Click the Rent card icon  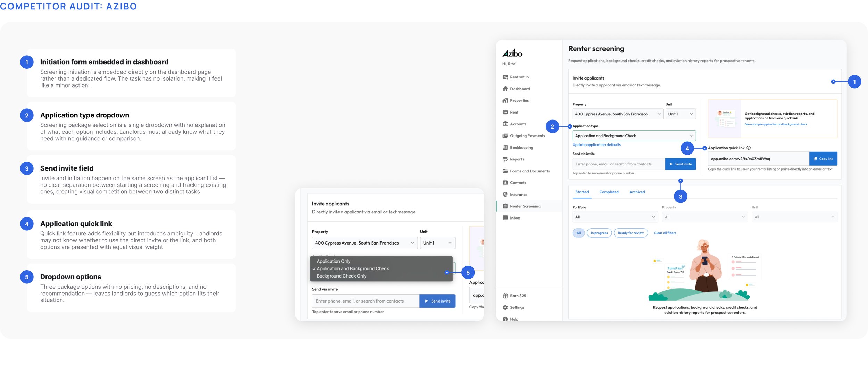505,112
